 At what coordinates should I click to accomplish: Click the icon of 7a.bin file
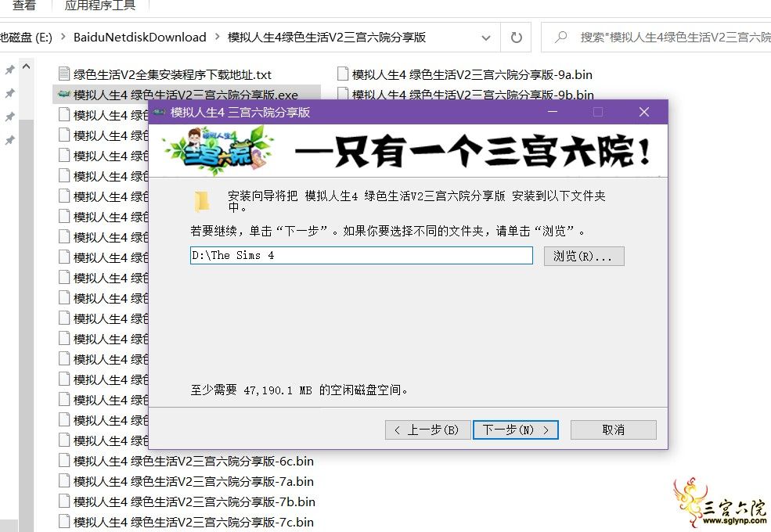click(64, 481)
